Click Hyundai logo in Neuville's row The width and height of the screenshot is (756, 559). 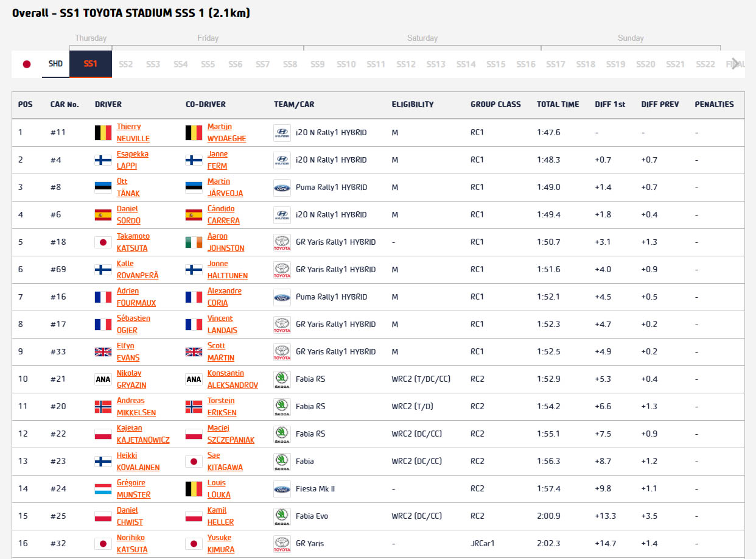[x=282, y=133]
